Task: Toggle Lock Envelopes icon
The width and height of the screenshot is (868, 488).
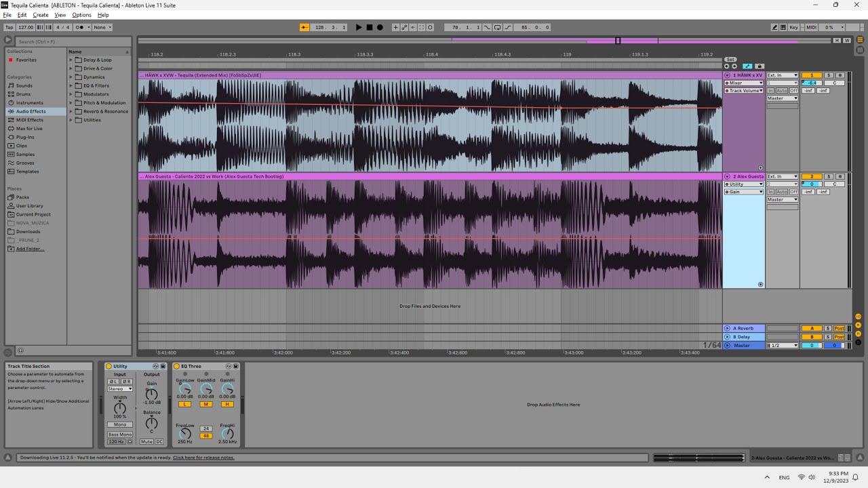Action: point(759,66)
